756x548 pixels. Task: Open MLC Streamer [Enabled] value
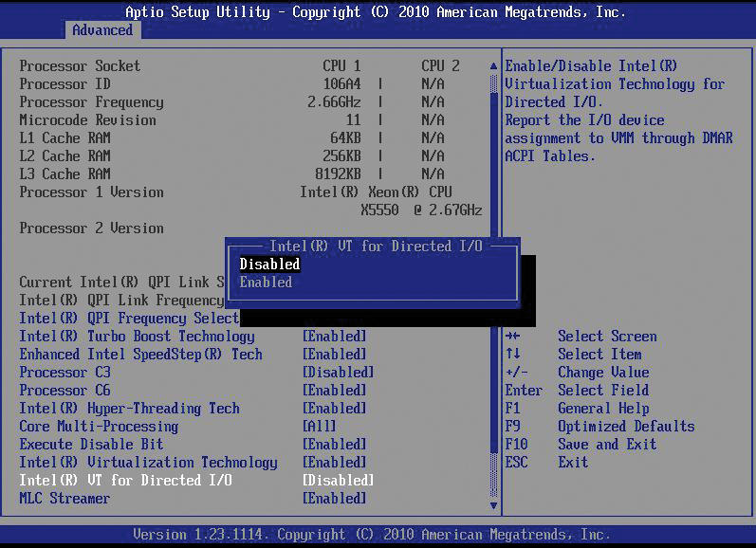point(334,498)
